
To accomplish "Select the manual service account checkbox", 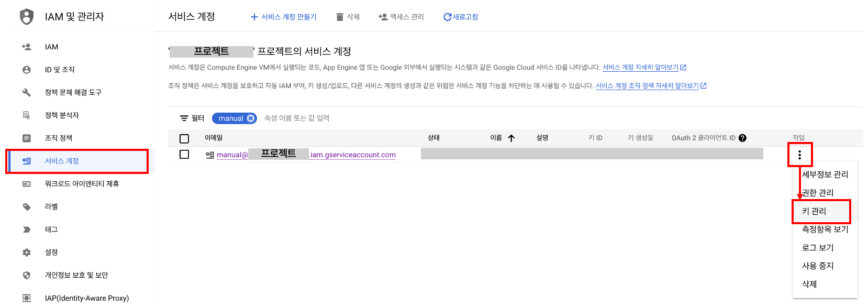I will 184,155.
